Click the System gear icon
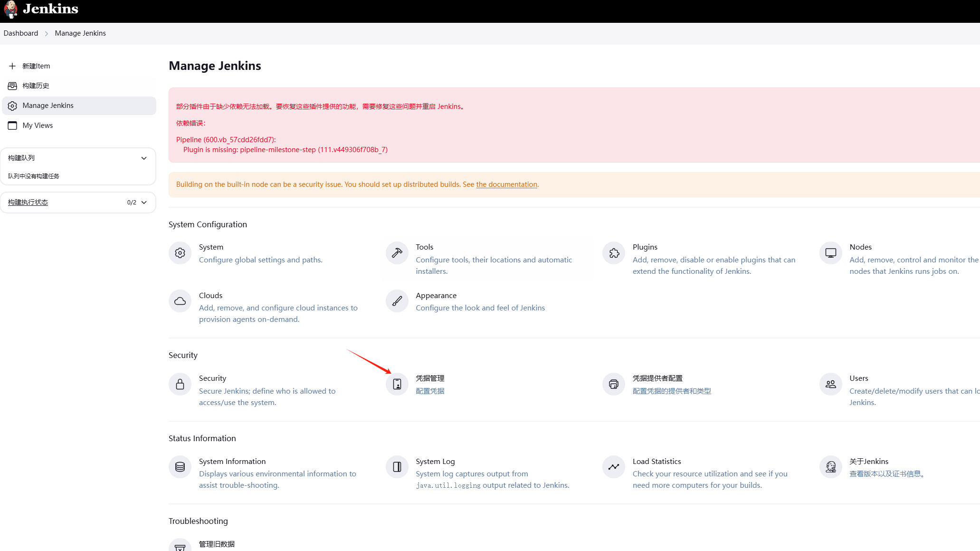 pos(180,253)
